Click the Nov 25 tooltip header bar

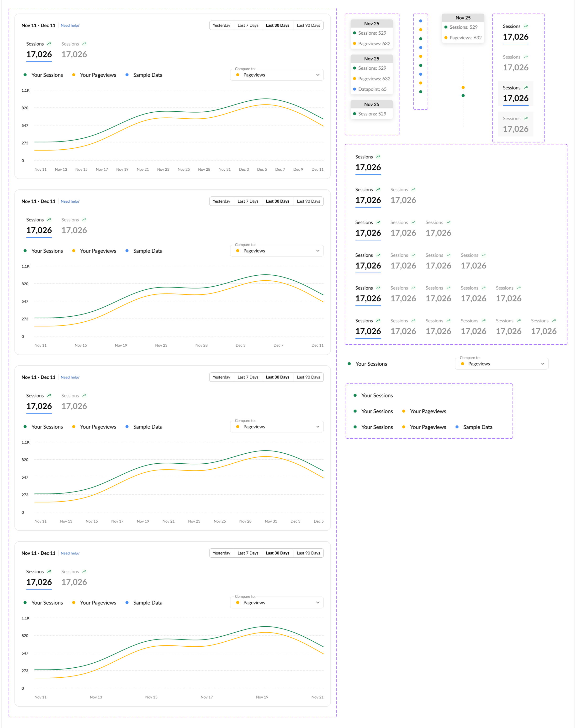[x=372, y=24]
